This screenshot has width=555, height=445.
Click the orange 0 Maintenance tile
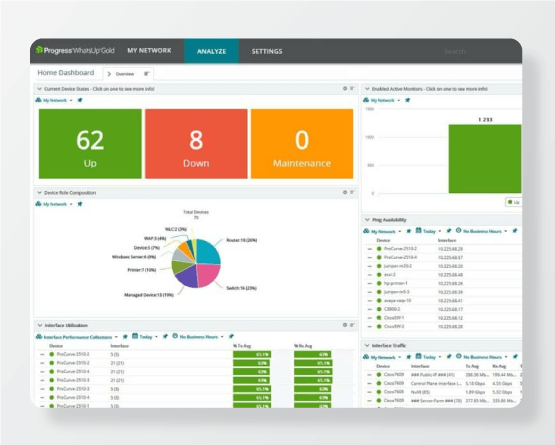click(302, 144)
